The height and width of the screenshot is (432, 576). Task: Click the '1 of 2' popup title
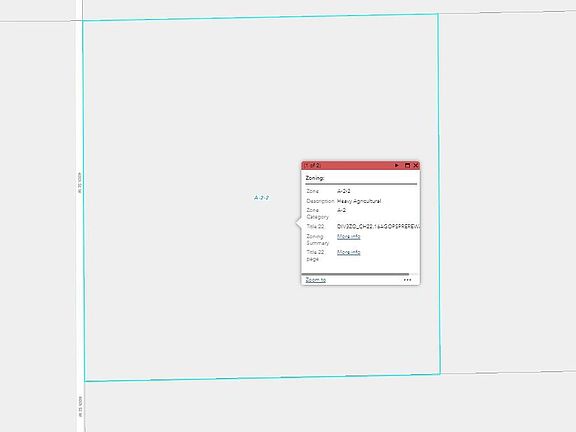pos(313,166)
